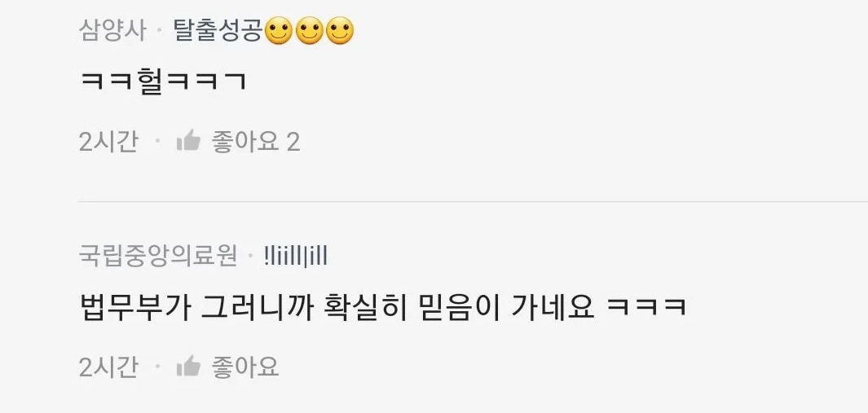Open the 국립중앙의료원 company label
Viewport: 868px width, 413px height.
pyautogui.click(x=158, y=257)
